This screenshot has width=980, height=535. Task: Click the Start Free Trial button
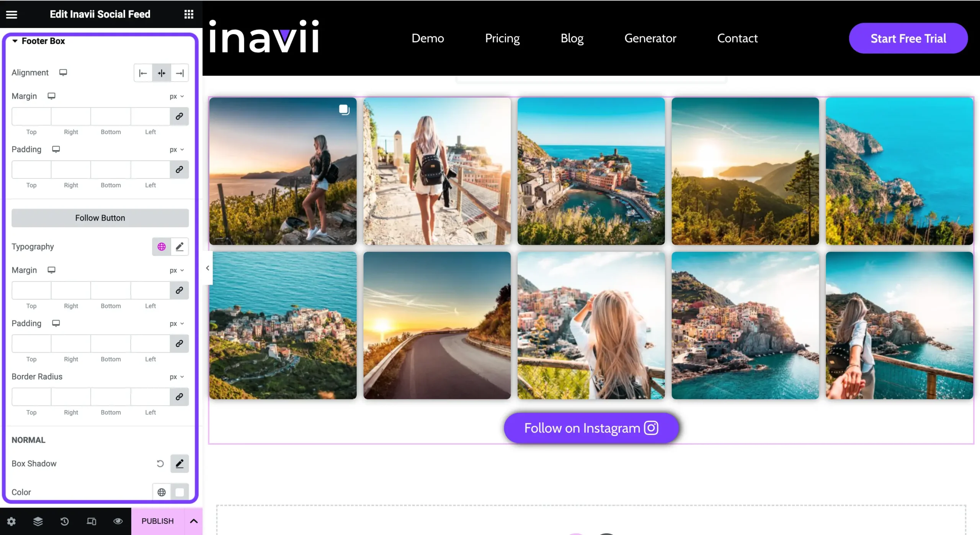908,38
